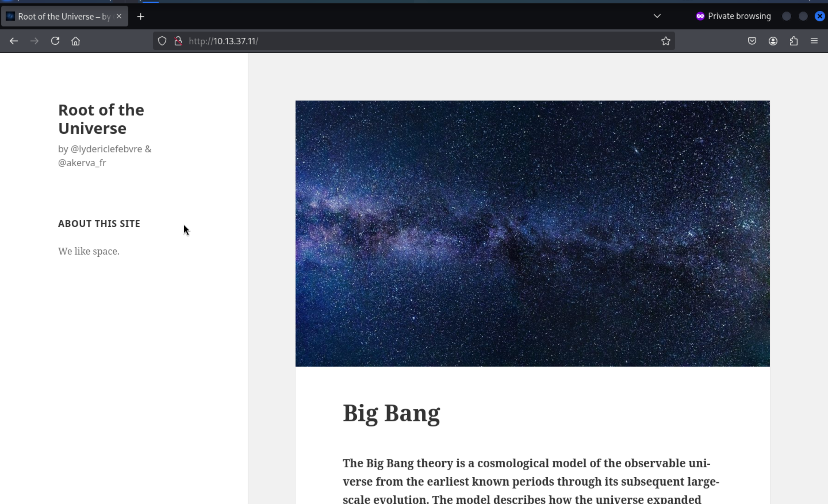Bookmark this page with the star
The height and width of the screenshot is (504, 828).
pyautogui.click(x=666, y=41)
